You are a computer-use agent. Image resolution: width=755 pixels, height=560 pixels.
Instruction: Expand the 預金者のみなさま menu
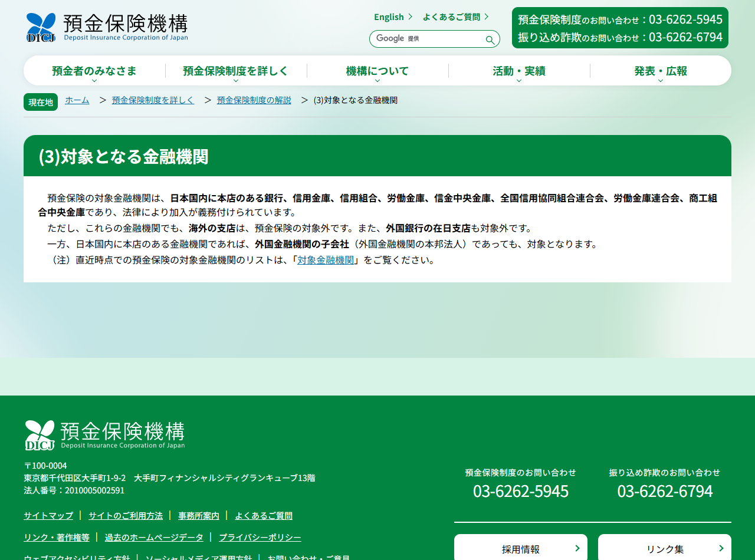94,71
